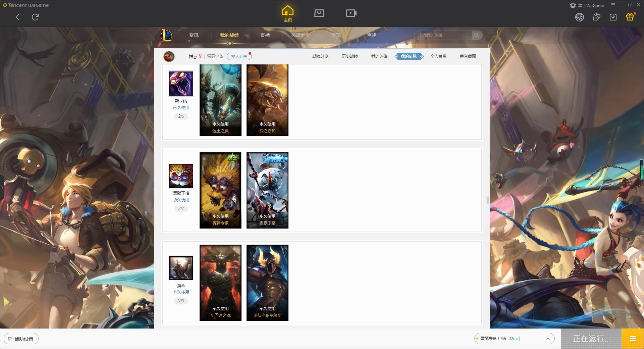Click the 32ms latency indicator
Screen dimensions: 644x349
(x=514, y=339)
